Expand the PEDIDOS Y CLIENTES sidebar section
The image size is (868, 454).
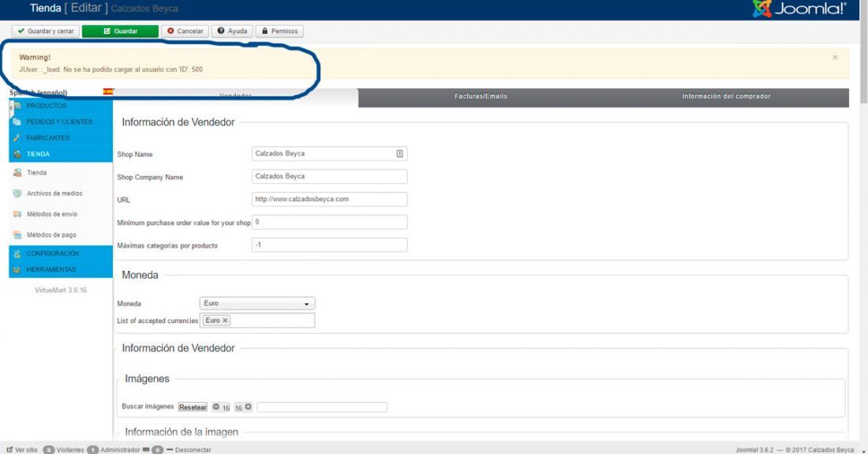(x=61, y=122)
